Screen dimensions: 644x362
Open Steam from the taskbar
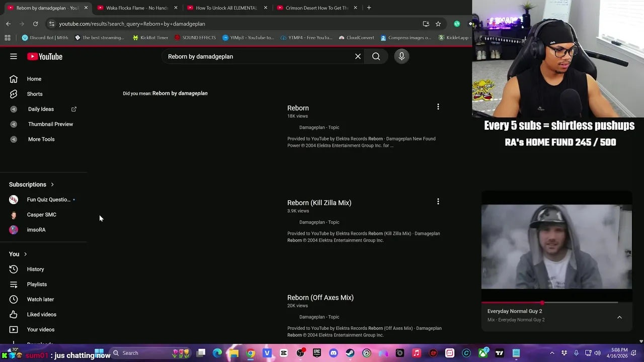pos(350,353)
